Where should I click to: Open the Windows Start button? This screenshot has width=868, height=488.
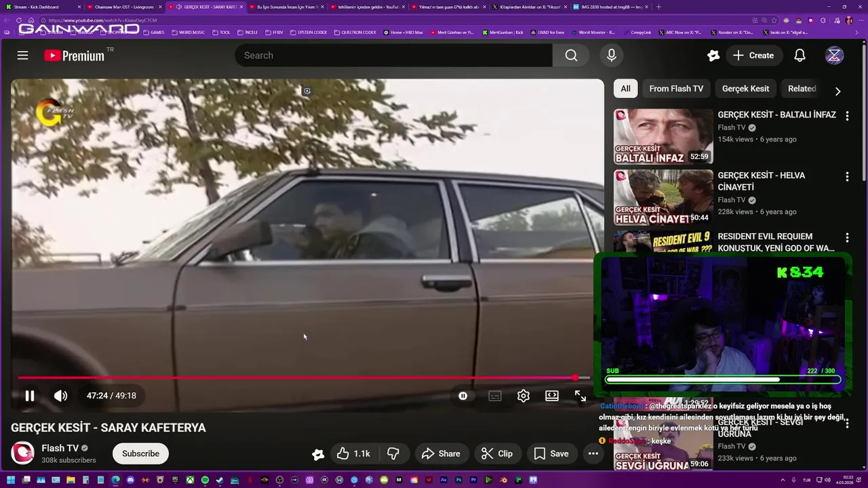click(11, 480)
